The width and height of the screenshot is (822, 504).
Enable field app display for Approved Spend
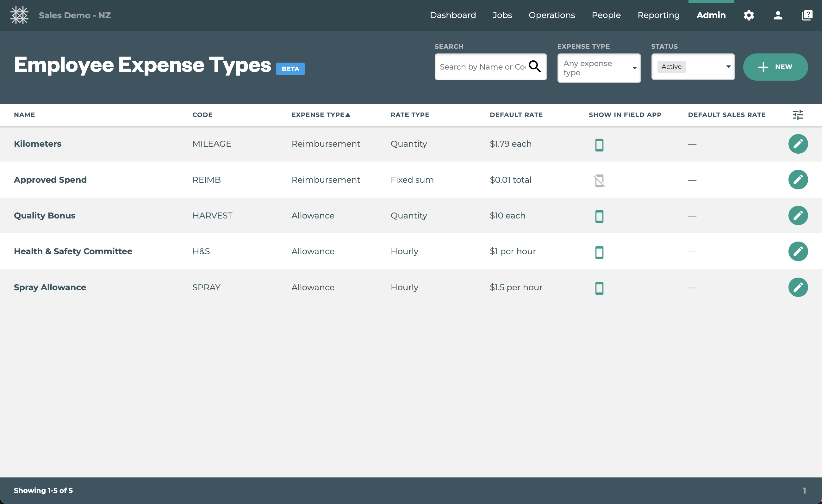click(599, 180)
